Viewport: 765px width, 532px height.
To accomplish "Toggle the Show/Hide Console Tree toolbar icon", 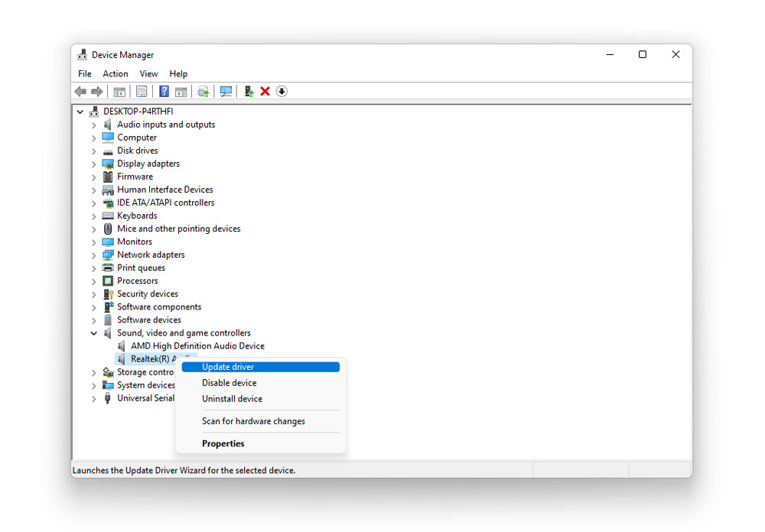I will 119,91.
